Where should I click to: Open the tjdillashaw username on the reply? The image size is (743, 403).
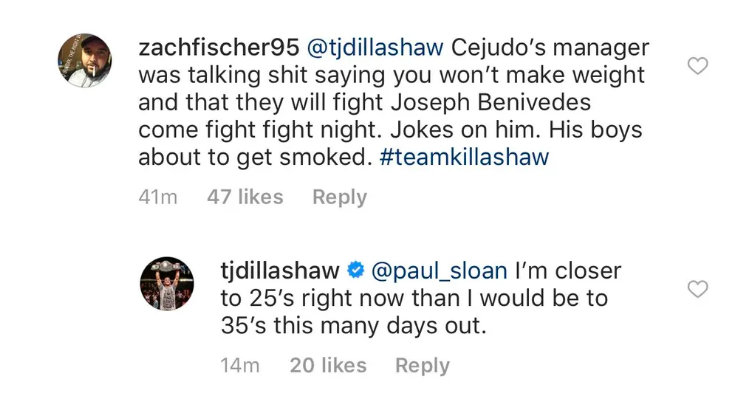pyautogui.click(x=280, y=270)
